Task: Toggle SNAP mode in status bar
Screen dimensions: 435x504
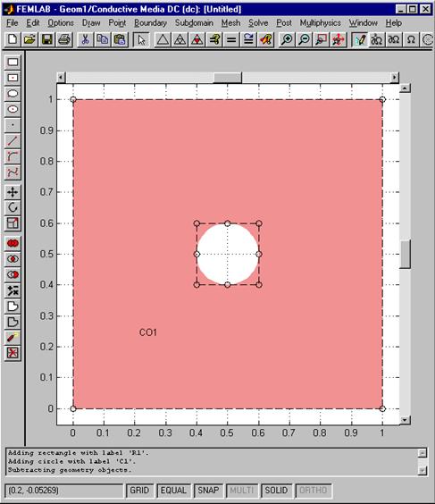Action: click(208, 491)
